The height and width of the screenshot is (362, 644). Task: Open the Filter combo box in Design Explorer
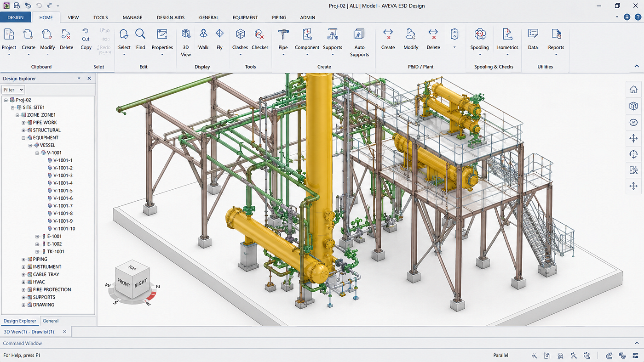(13, 90)
